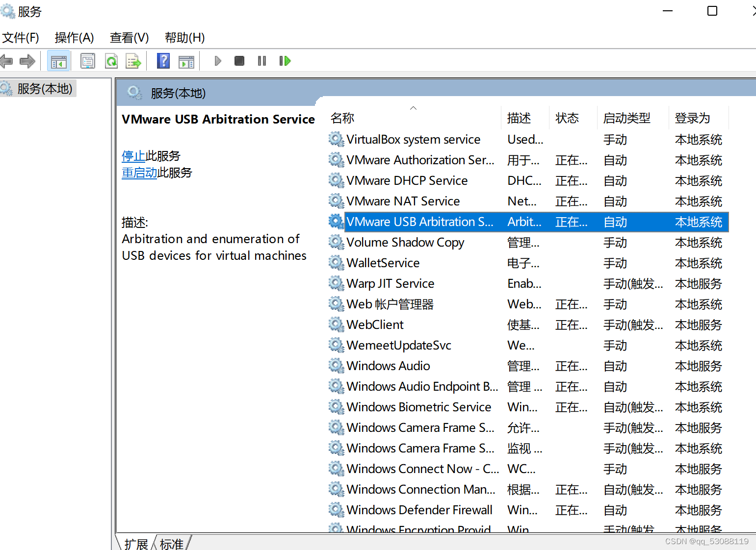756x550 pixels.
Task: Switch to the 标准 tab
Action: pos(172,544)
